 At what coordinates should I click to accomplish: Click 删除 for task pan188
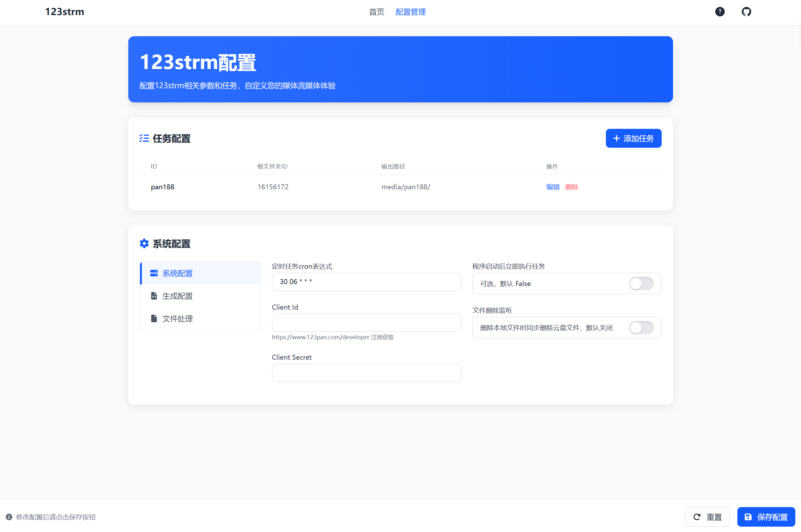[x=572, y=187]
